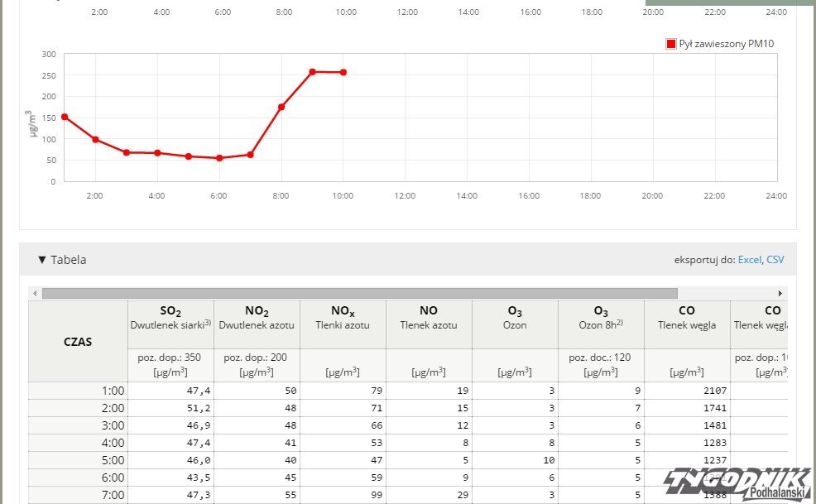
Task: Click the SO2 Dwutlenek siarki column header
Action: [x=170, y=317]
